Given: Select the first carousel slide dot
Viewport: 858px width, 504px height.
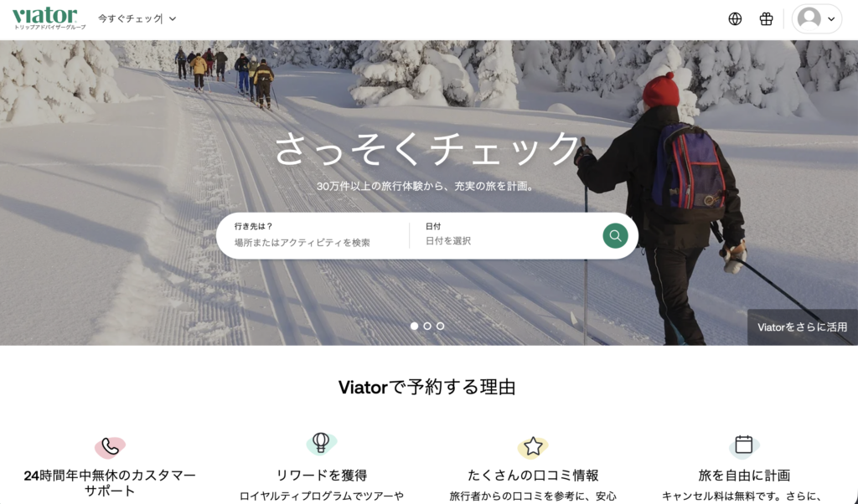Looking at the screenshot, I should coord(414,326).
